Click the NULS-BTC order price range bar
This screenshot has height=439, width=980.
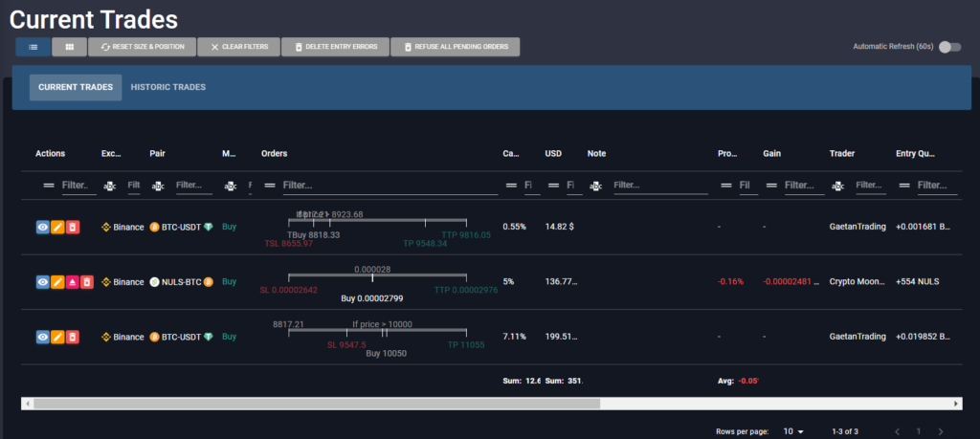click(377, 275)
